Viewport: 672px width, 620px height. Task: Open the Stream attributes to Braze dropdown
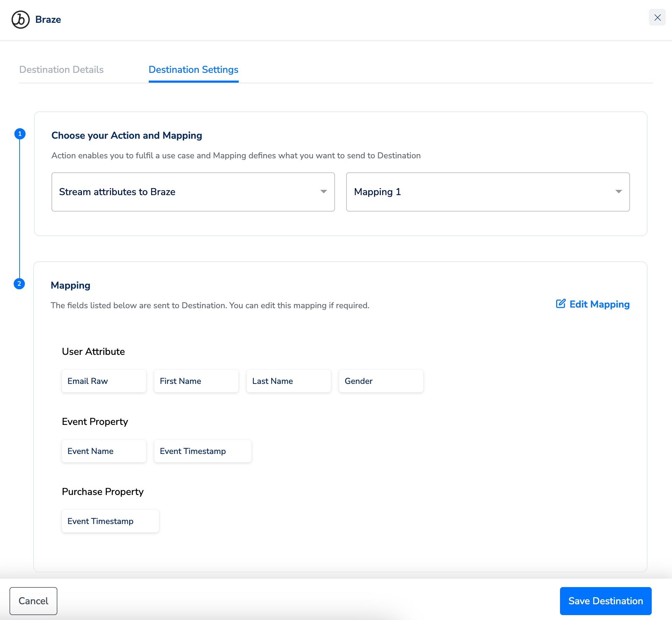pyautogui.click(x=193, y=192)
